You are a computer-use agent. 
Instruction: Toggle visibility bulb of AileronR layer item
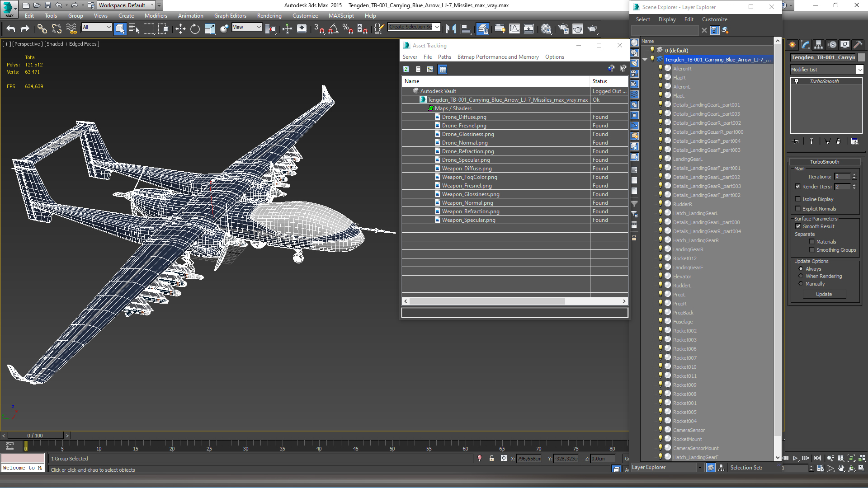pos(660,68)
